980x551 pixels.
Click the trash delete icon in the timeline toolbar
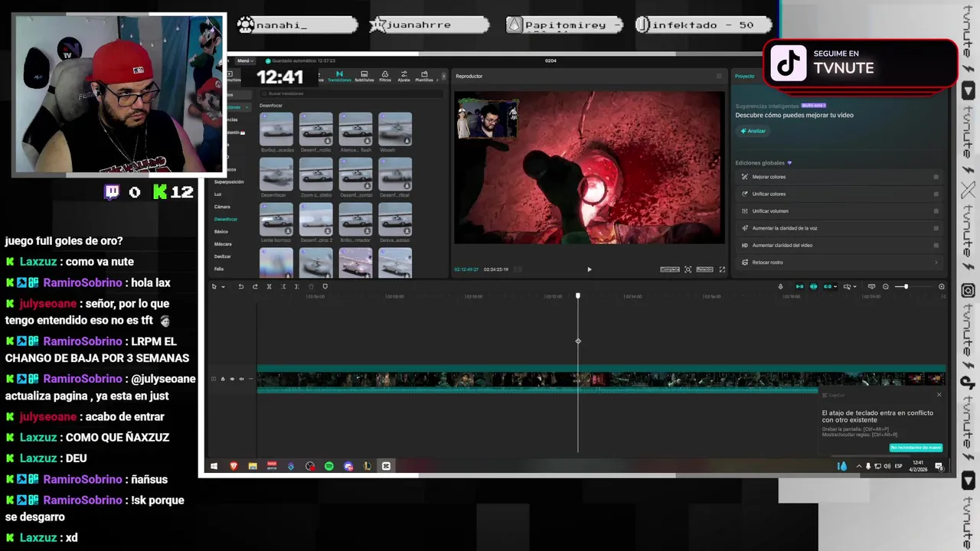(311, 286)
